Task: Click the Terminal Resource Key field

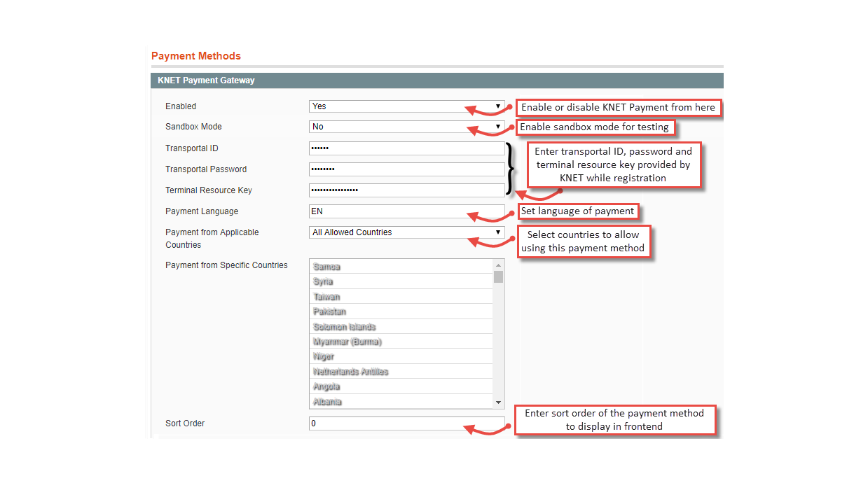Action: (x=406, y=190)
